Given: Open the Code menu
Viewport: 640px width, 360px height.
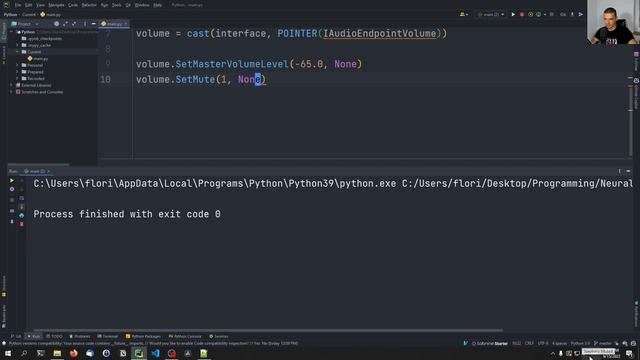Looking at the screenshot, I should [x=73, y=5].
